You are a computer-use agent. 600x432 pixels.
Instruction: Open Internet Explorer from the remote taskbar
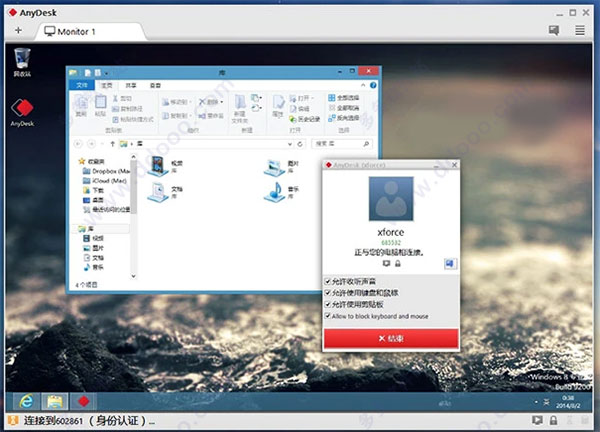coord(26,401)
